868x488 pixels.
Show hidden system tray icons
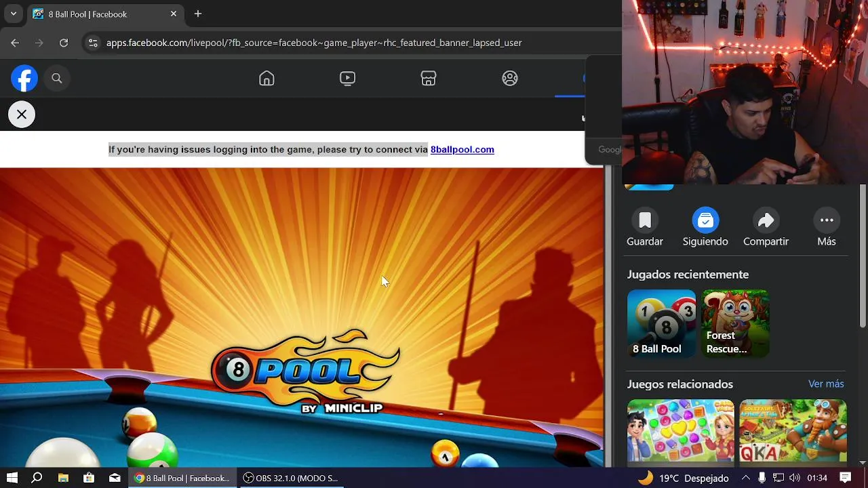pos(745,478)
